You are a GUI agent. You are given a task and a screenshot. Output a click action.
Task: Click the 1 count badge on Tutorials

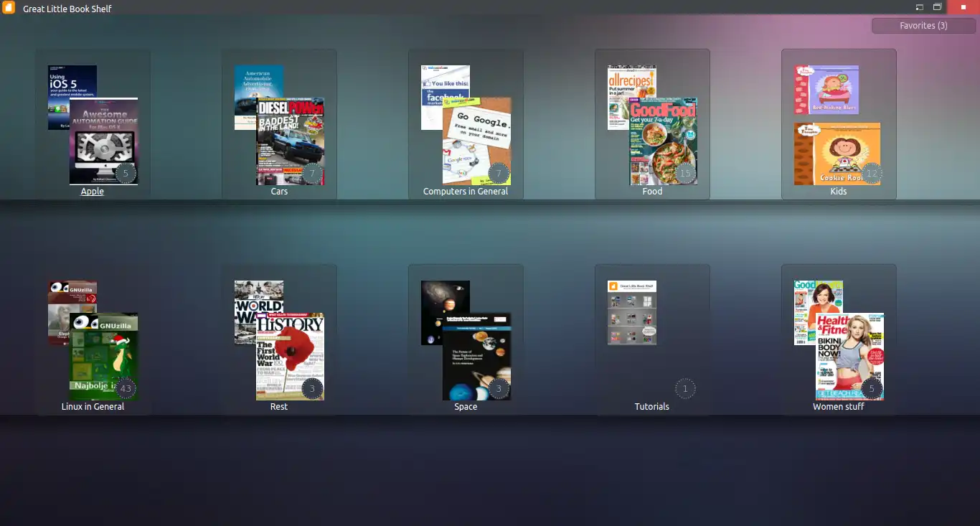click(x=685, y=389)
